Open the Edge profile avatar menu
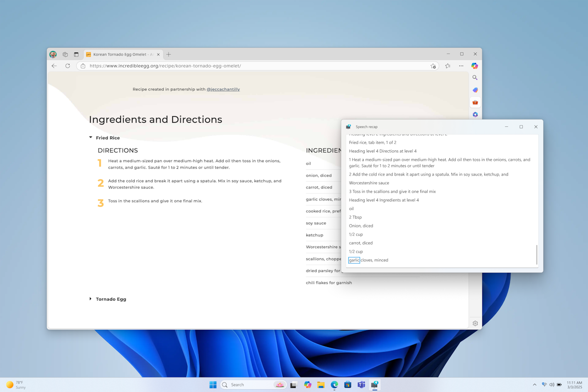The height and width of the screenshot is (392, 588). (53, 54)
